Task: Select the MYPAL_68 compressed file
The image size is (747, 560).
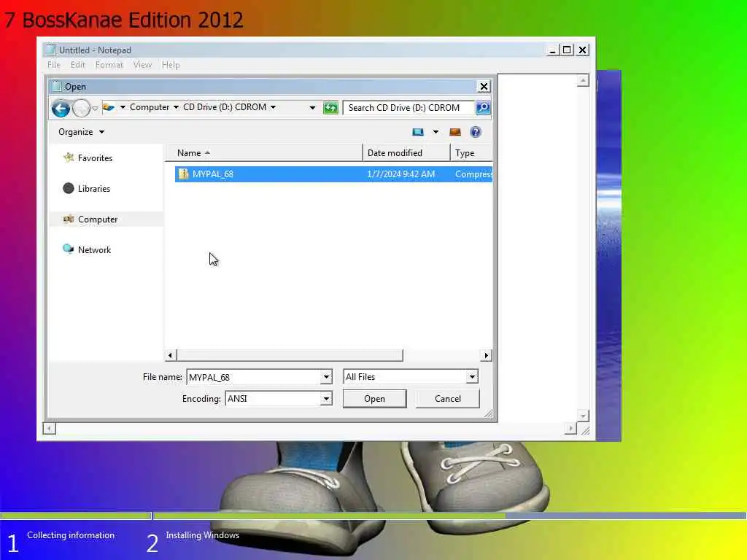Action: 333,174
